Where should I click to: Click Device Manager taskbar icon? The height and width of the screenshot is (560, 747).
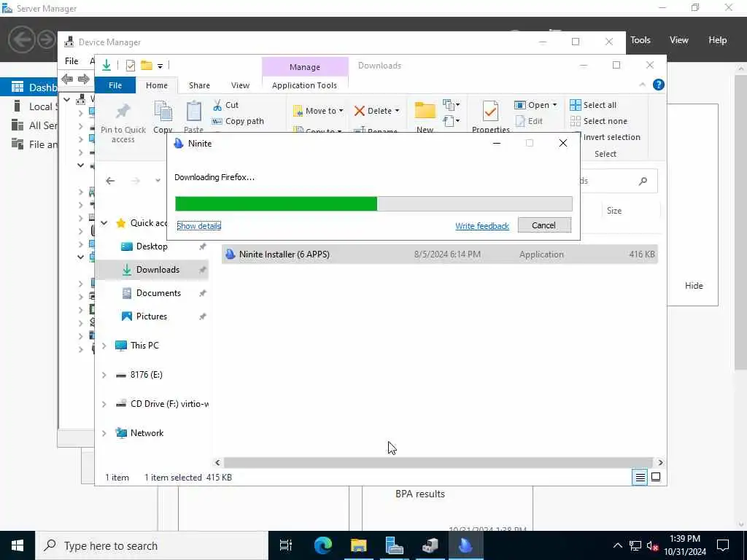click(x=430, y=545)
